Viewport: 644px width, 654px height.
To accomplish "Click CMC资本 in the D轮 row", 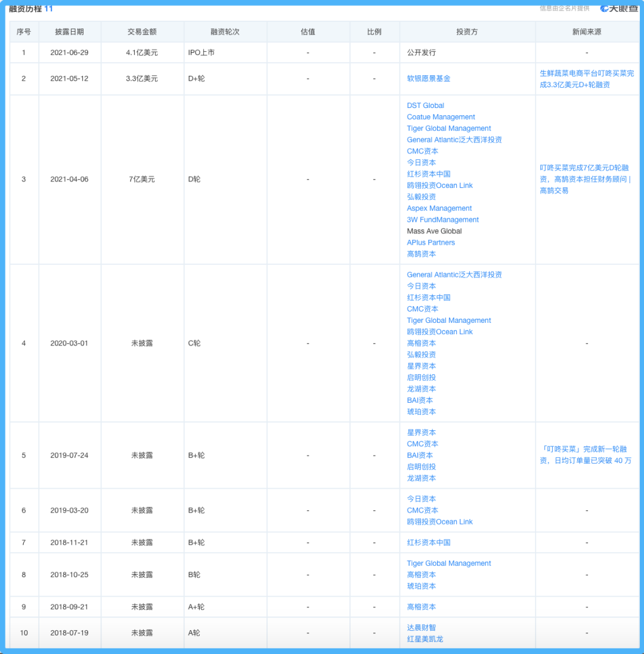I will (x=422, y=151).
